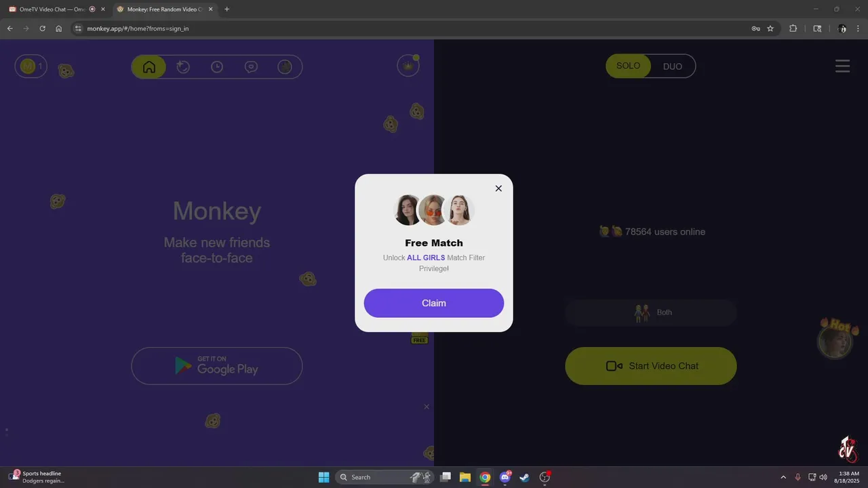Open the Both gender filter selector
Screen dimensions: 868x488
(x=651, y=312)
